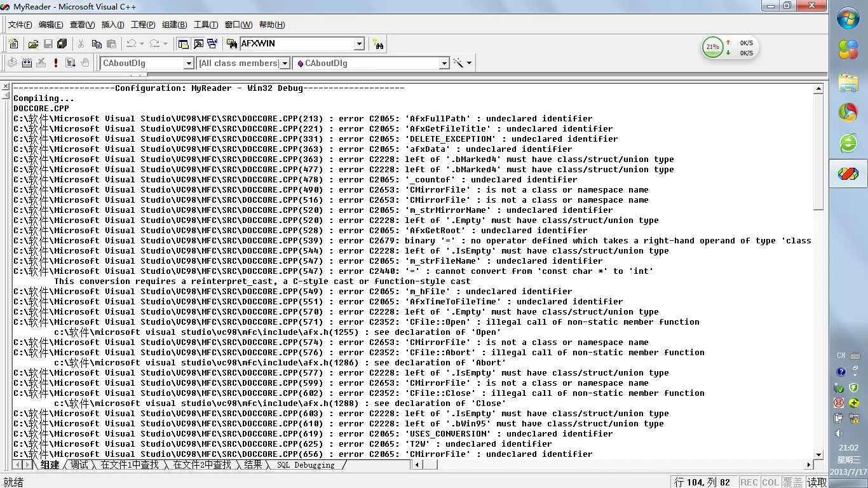Click inside the AFXWIN find text box
The image size is (868, 488).
296,44
